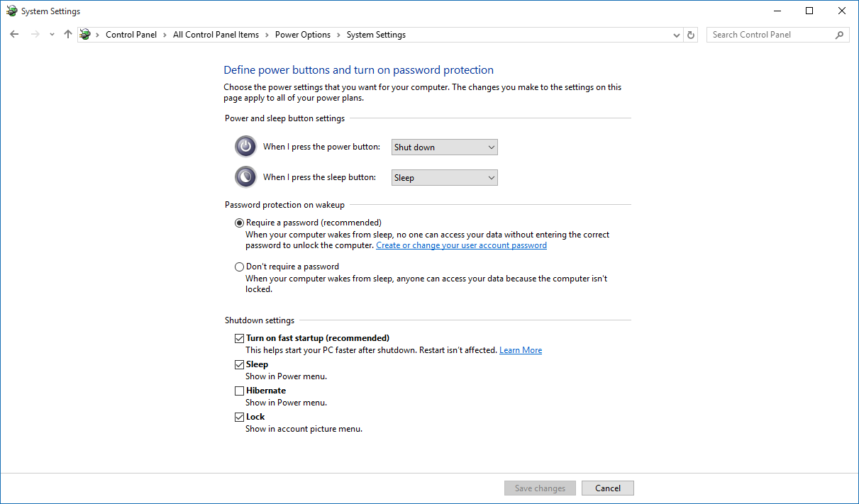Click the search magnifier icon
The image size is (859, 504).
[x=840, y=35]
